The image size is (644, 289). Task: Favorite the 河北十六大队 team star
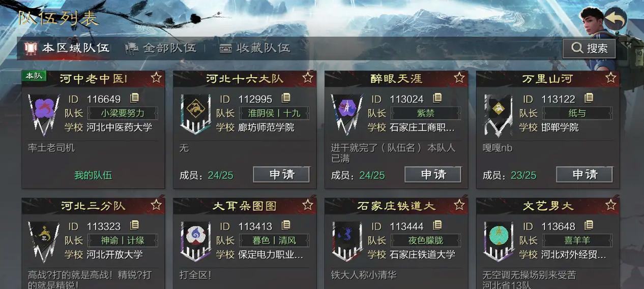coord(308,78)
